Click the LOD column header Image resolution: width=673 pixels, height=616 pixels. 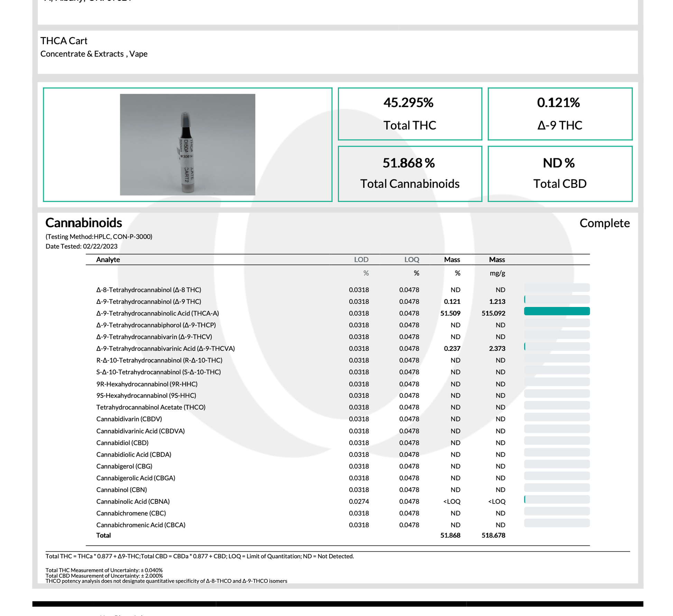[361, 260]
